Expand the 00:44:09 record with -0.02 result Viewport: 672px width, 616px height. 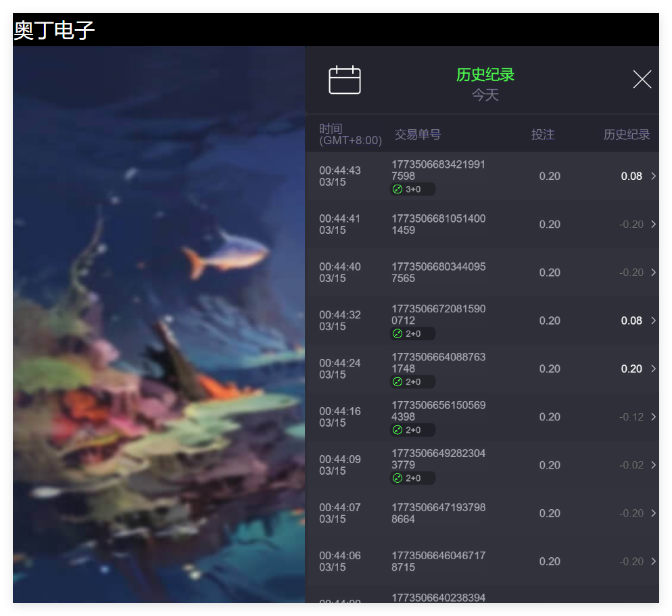[x=653, y=465]
